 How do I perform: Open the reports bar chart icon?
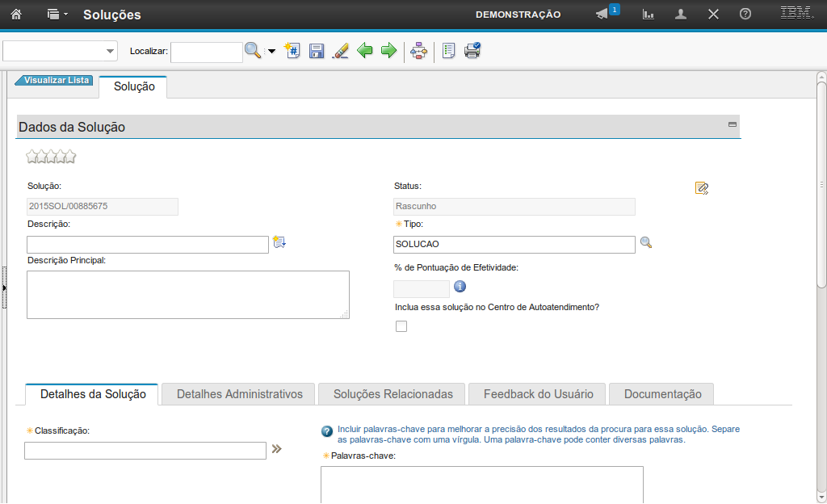tap(648, 15)
